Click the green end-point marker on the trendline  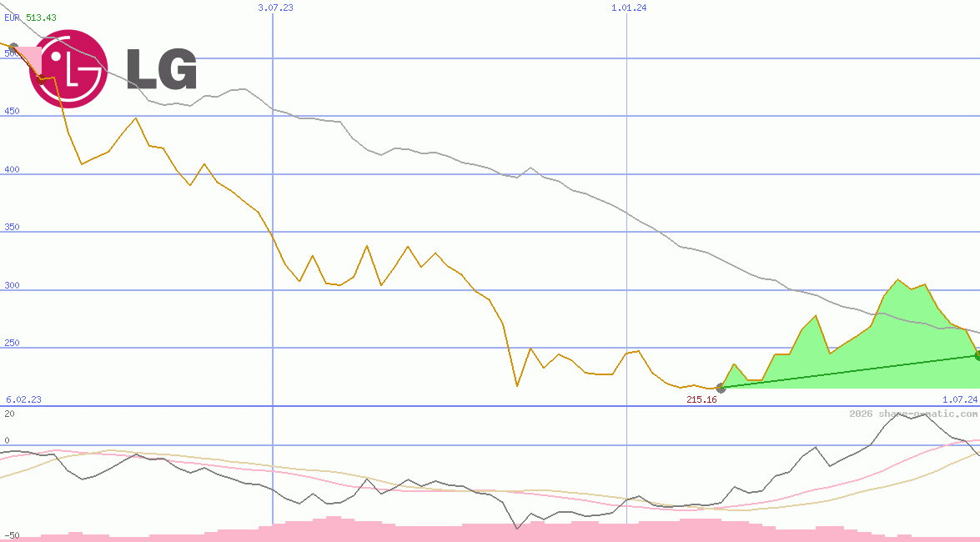click(x=977, y=355)
